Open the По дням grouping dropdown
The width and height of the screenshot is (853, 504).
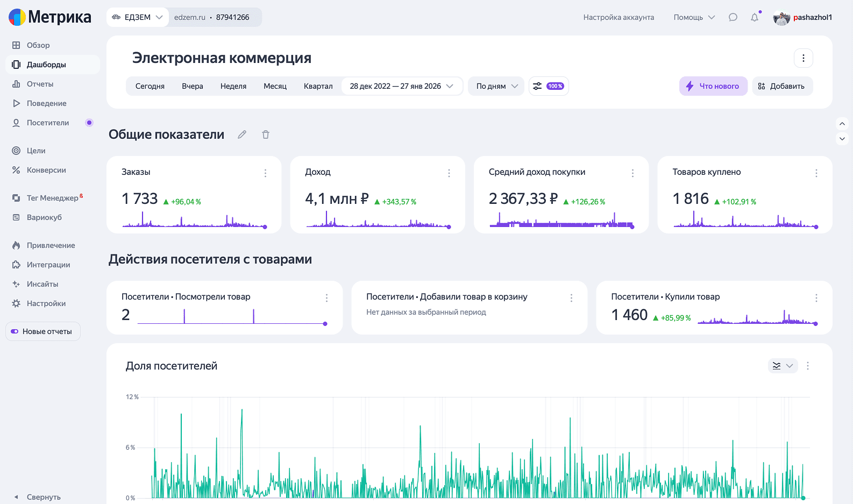point(496,86)
